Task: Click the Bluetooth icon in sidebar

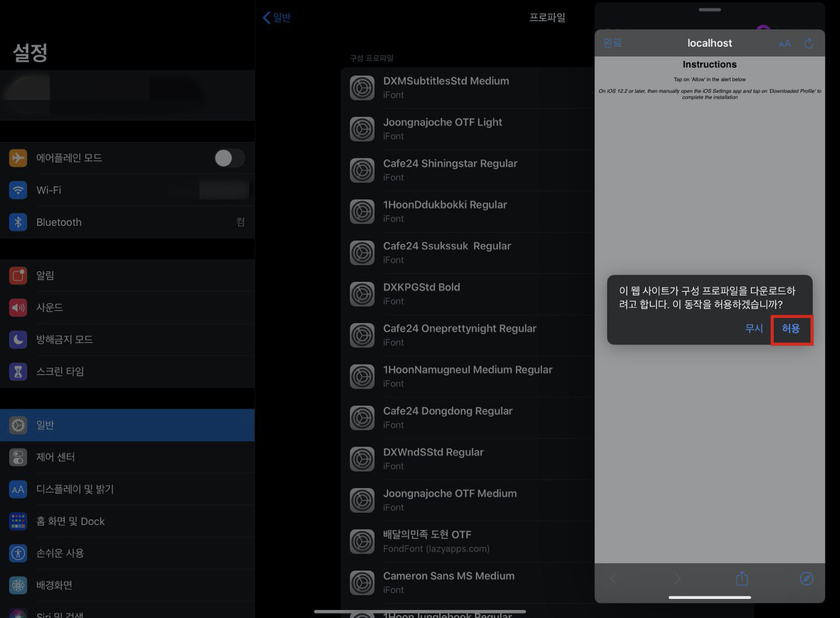Action: 18,222
